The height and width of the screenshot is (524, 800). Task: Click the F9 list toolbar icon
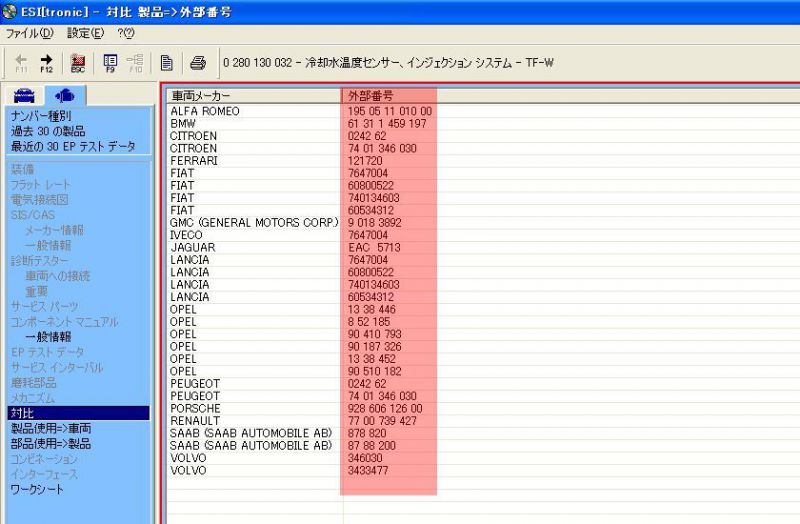tap(110, 62)
